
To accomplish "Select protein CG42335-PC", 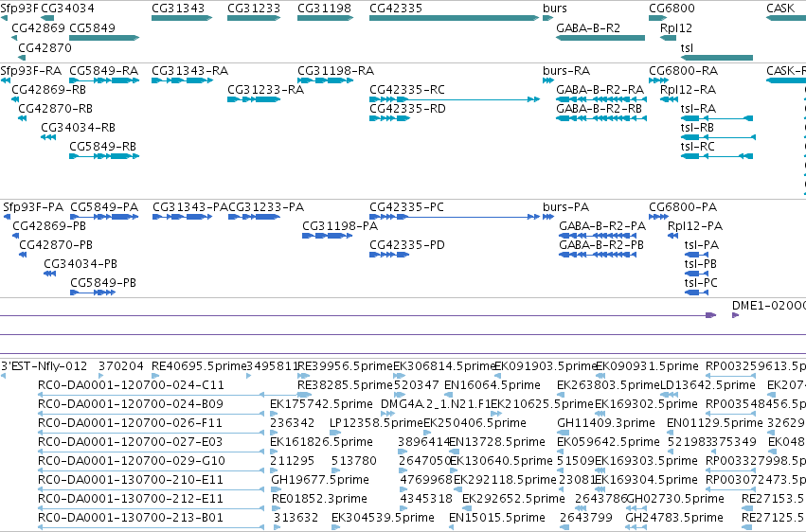I will click(455, 217).
